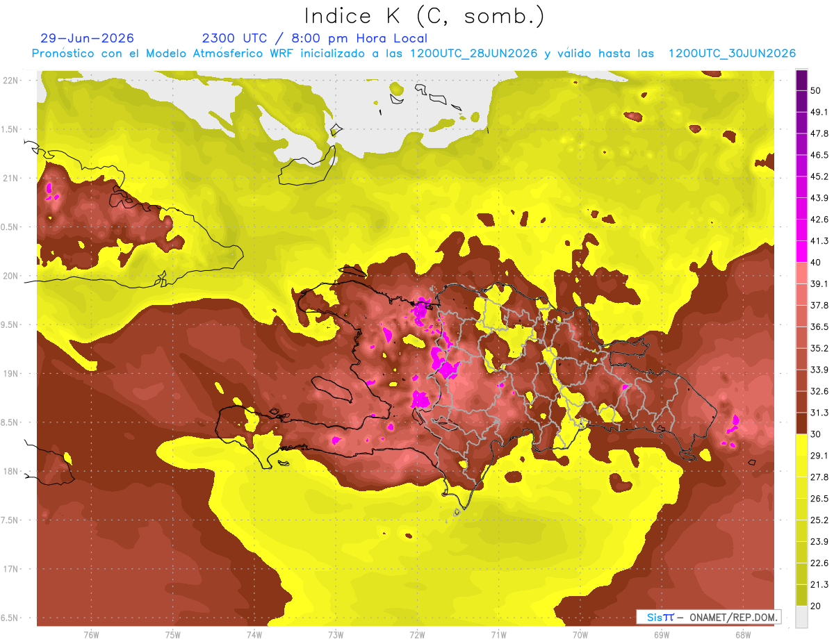834x644 pixels.
Task: Click the legend value '26.5'
Action: click(819, 499)
